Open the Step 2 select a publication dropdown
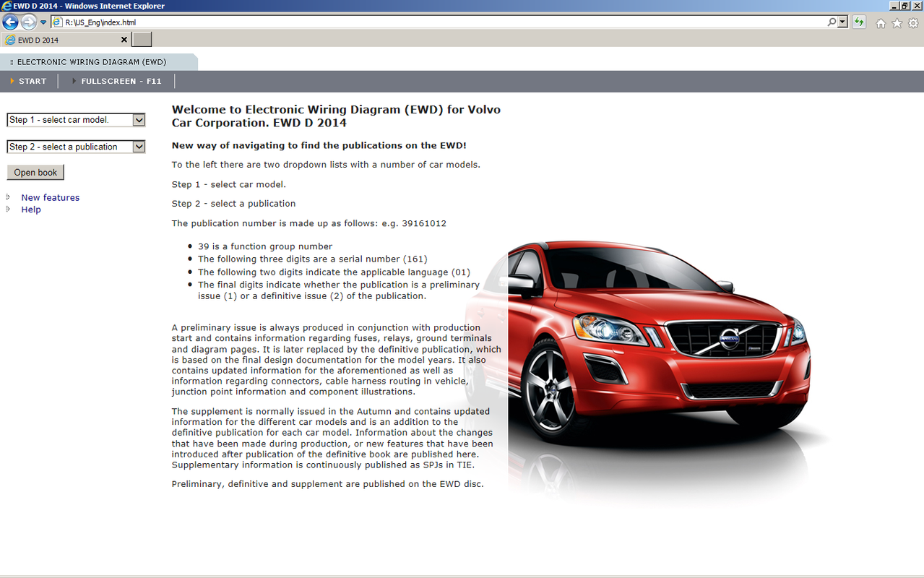Screen dimensions: 924x578 click(76, 147)
